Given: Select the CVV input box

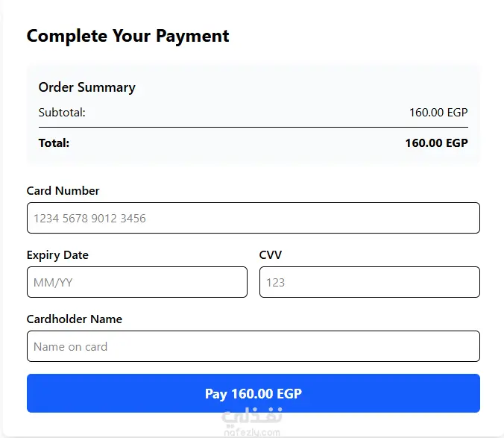Looking at the screenshot, I should [369, 282].
